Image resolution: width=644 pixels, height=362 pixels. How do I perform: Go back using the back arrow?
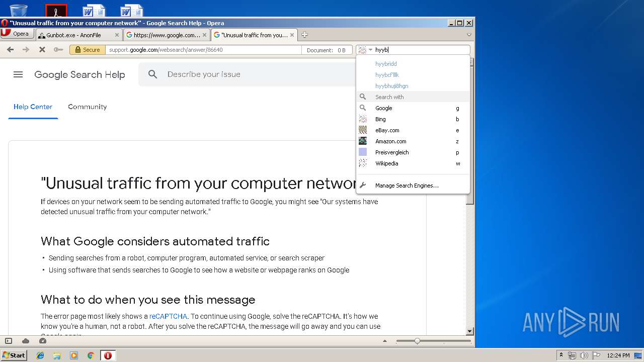click(x=10, y=50)
